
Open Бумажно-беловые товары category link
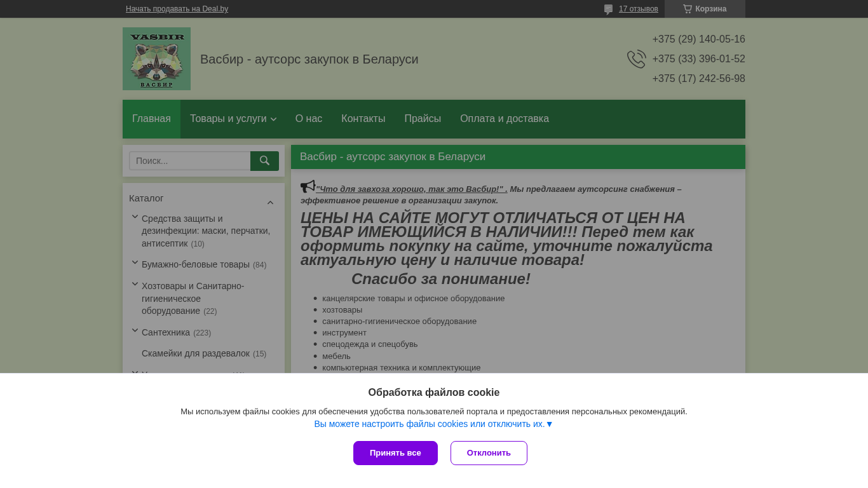point(196,264)
